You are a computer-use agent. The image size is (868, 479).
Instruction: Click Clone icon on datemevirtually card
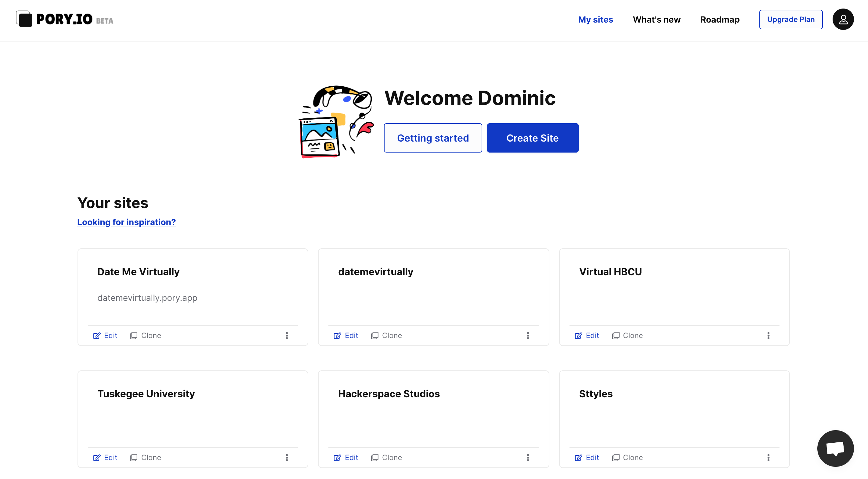tap(374, 336)
